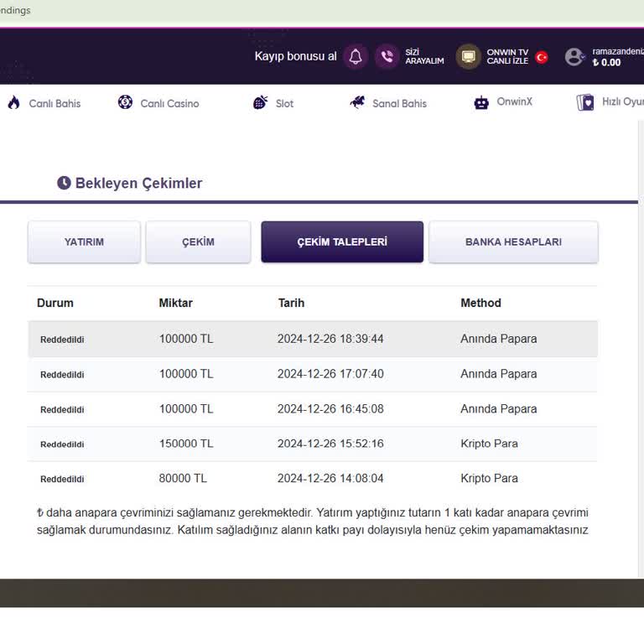This screenshot has width=644, height=644.
Task: Click Kripto Para in the 15:52:16 row
Action: (489, 444)
